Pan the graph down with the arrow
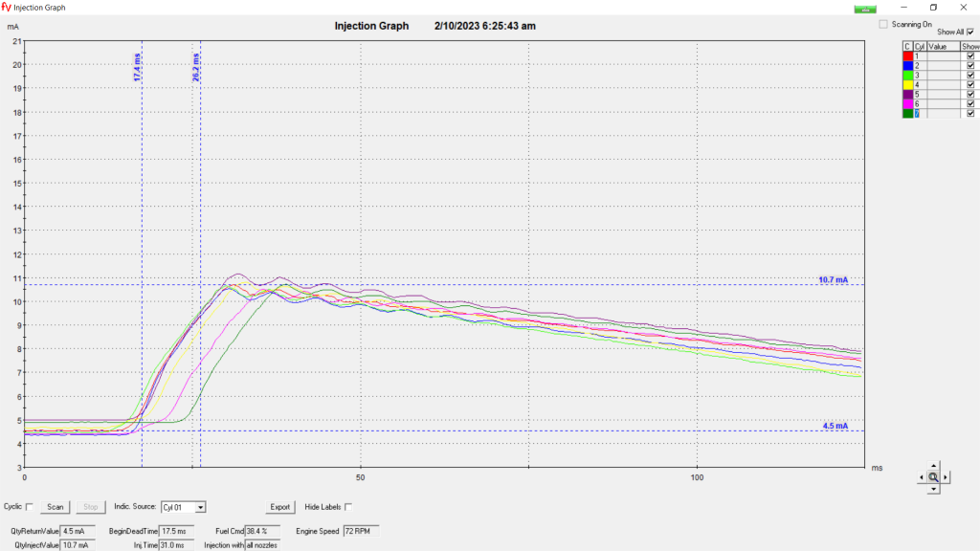This screenshot has height=551, width=980. (x=932, y=488)
